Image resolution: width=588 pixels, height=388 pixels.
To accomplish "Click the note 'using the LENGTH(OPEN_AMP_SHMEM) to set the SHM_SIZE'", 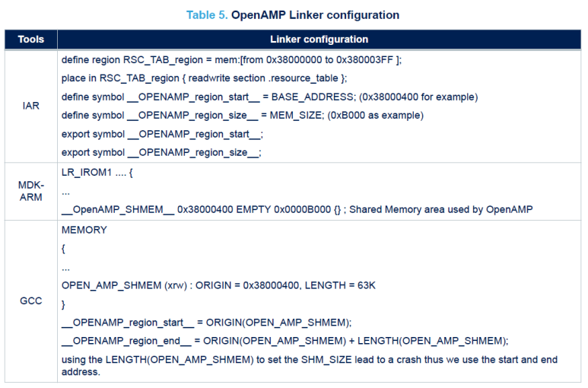I will coord(310,366).
